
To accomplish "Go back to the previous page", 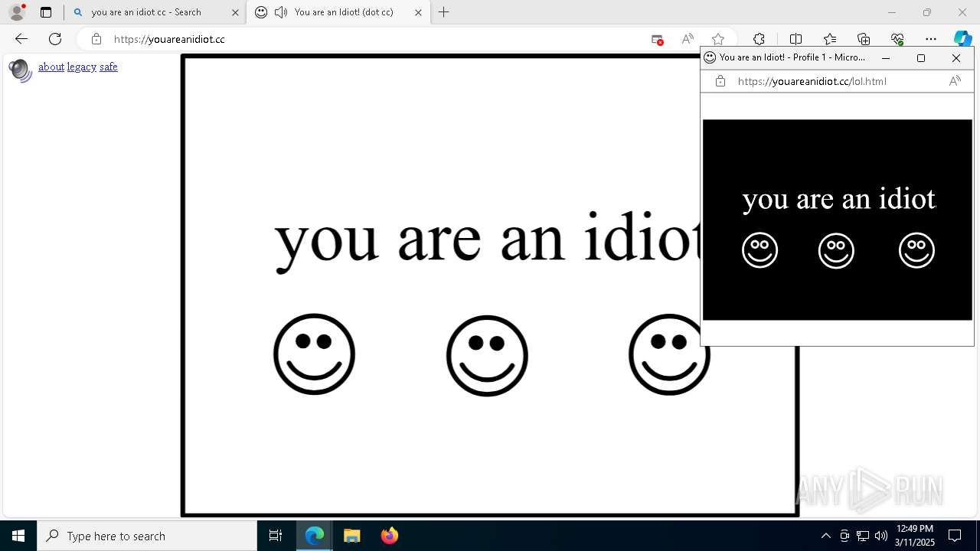I will point(21,39).
